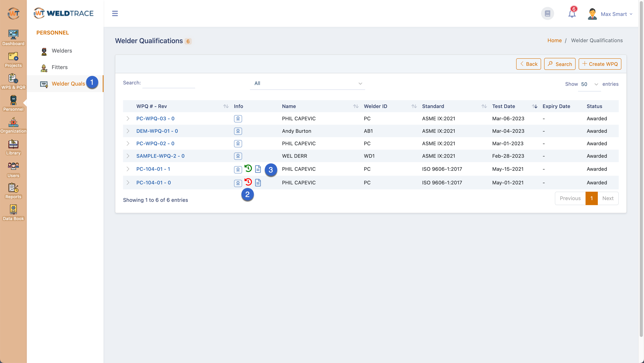Open certificate info icon for DEM-WPQ-01
Viewport: 644px width, 363px height.
click(x=238, y=131)
